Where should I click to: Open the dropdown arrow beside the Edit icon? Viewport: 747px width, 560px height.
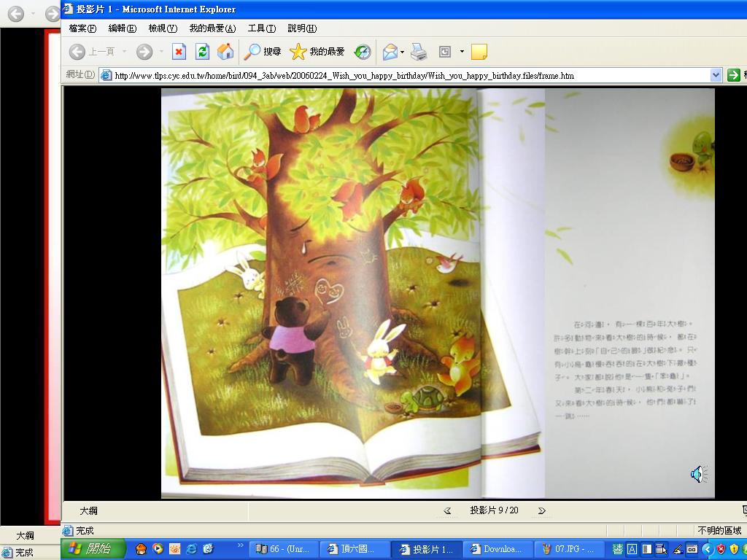coord(462,52)
